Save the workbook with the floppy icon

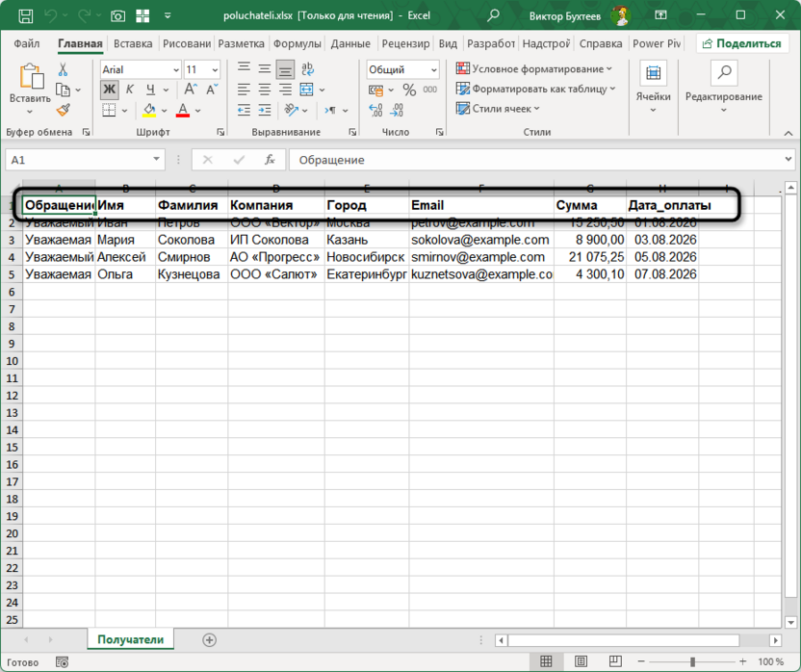click(x=26, y=15)
